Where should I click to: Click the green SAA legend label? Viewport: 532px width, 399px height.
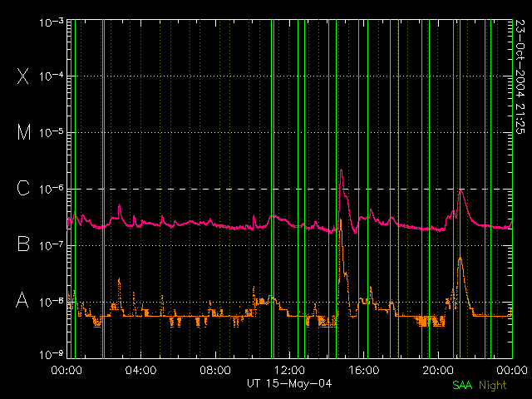pyautogui.click(x=462, y=386)
